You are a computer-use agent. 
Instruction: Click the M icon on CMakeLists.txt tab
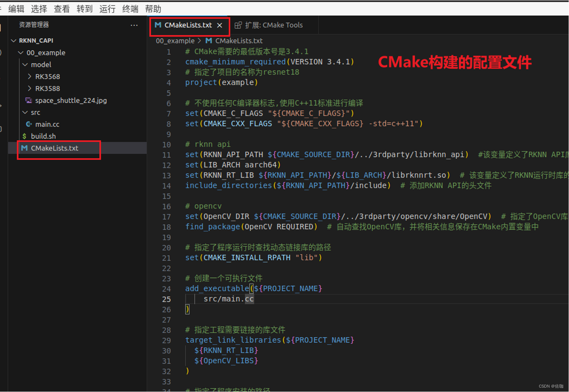pos(158,25)
